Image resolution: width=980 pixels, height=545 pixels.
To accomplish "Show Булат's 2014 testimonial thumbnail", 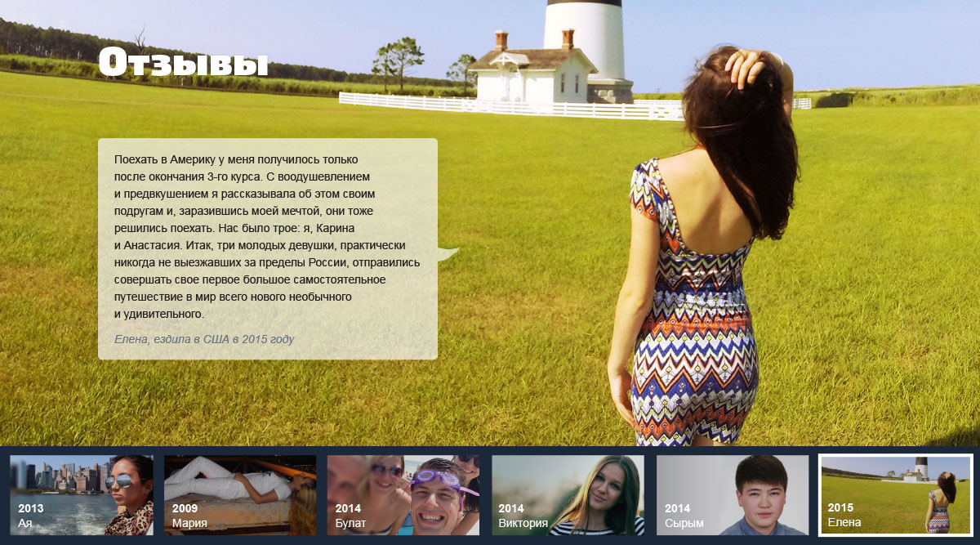I will click(403, 494).
